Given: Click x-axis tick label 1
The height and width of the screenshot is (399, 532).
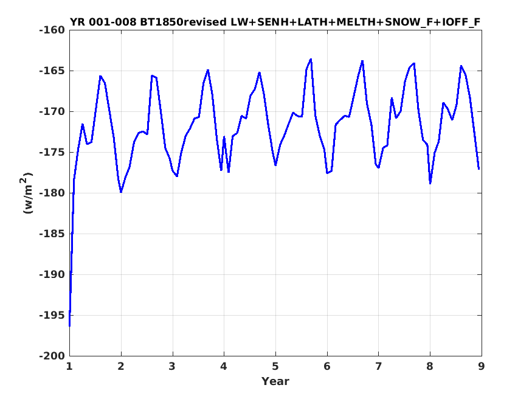Looking at the screenshot, I should pos(69,366).
